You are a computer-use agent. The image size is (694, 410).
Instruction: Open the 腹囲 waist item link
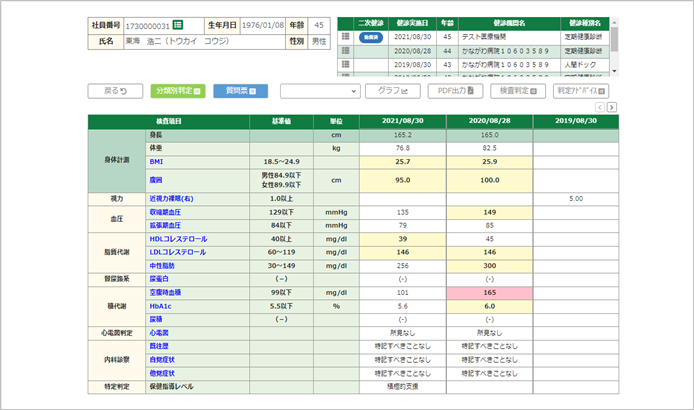(156, 180)
